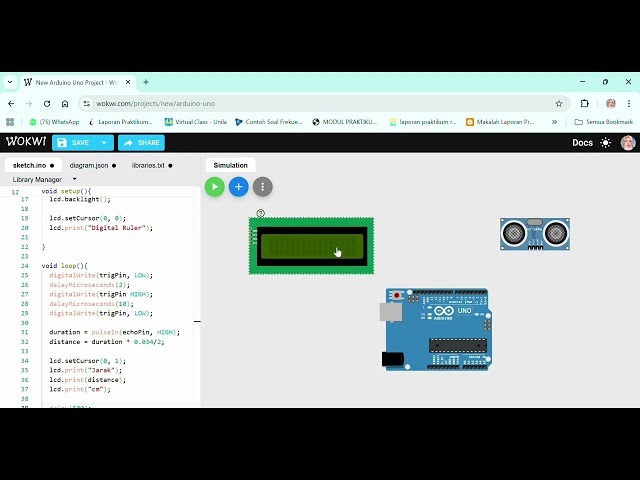The image size is (640, 480).
Task: Open the Docs link
Action: point(582,142)
